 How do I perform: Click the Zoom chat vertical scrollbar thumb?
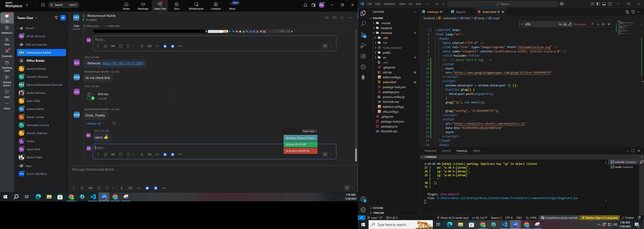(x=356, y=155)
